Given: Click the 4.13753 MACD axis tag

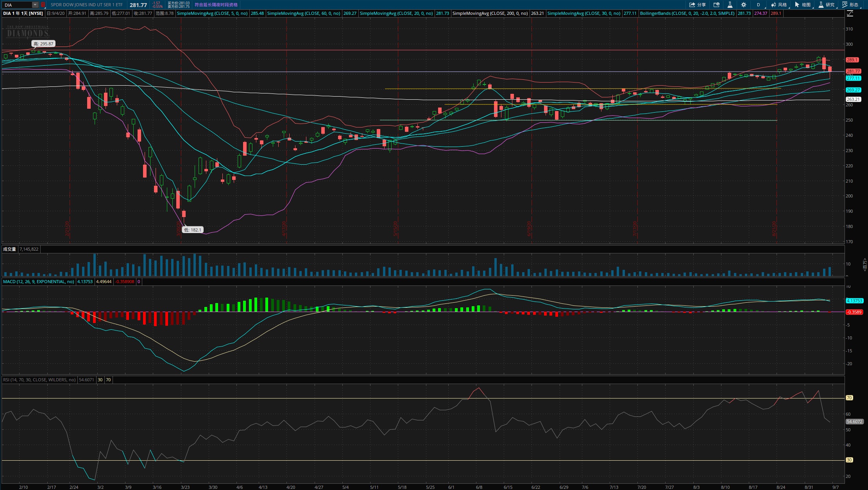Looking at the screenshot, I should click(854, 301).
